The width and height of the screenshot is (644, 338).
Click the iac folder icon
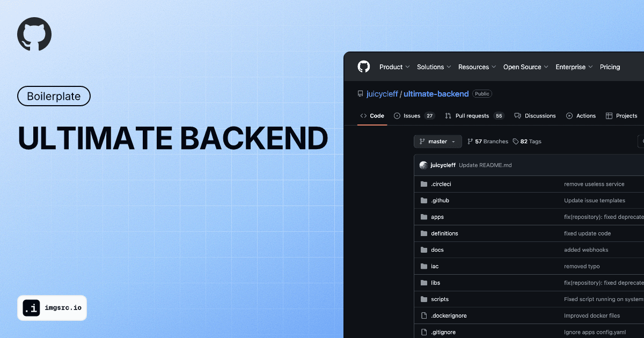point(423,267)
